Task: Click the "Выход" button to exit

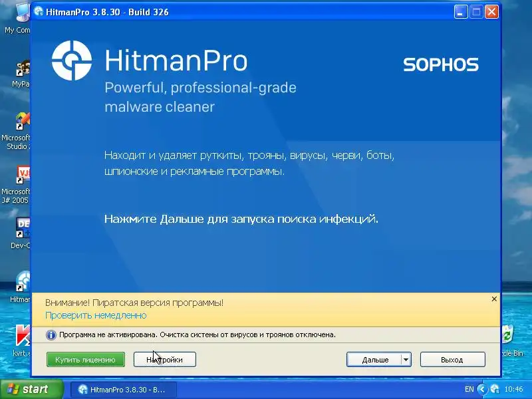Action: 452,360
